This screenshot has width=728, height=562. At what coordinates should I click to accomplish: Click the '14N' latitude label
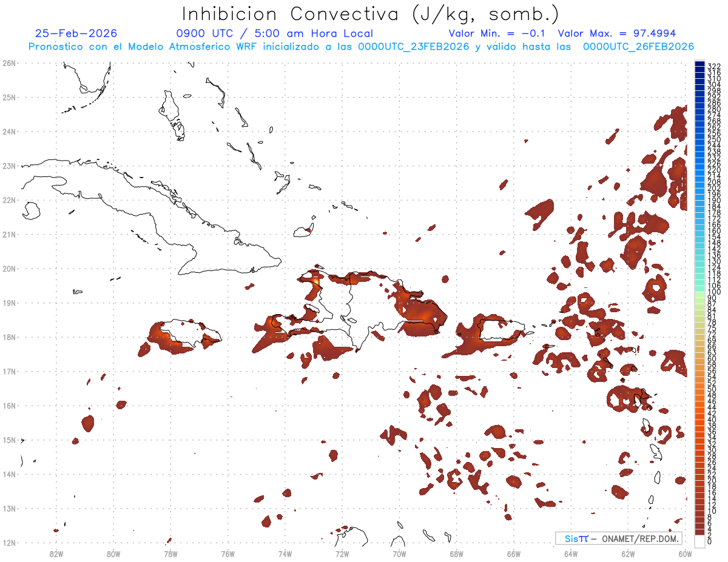[x=8, y=474]
